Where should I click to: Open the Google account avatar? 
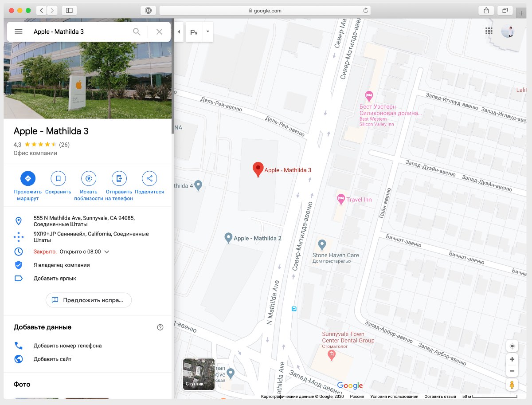[508, 31]
